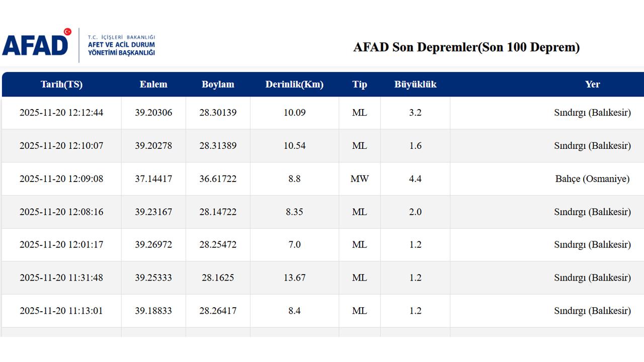The height and width of the screenshot is (362, 644).
Task: Select the Derinlik(Km) column header
Action: pyautogui.click(x=294, y=84)
